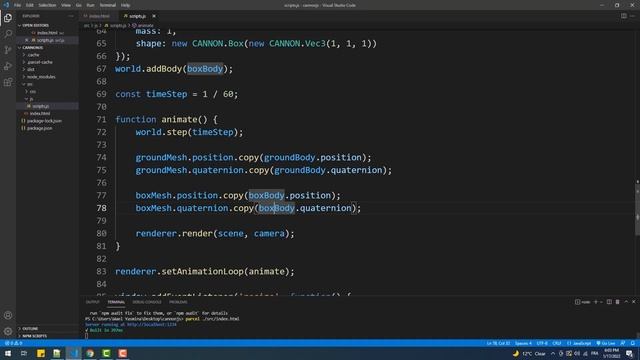Click the notifications bell in status bar

coord(633,343)
